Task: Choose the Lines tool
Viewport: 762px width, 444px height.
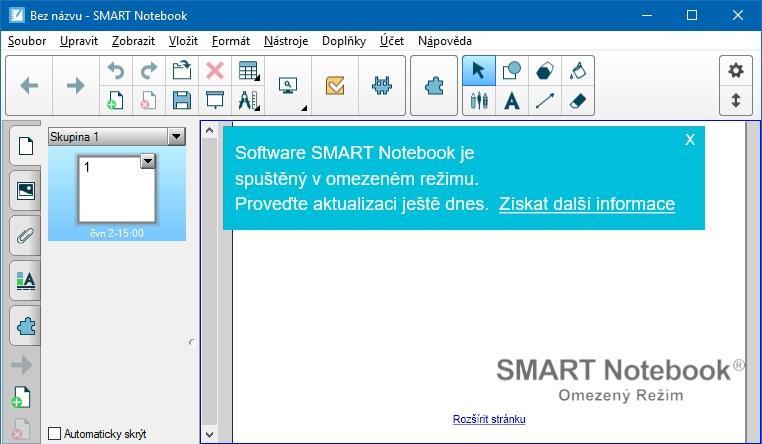Action: tap(545, 101)
